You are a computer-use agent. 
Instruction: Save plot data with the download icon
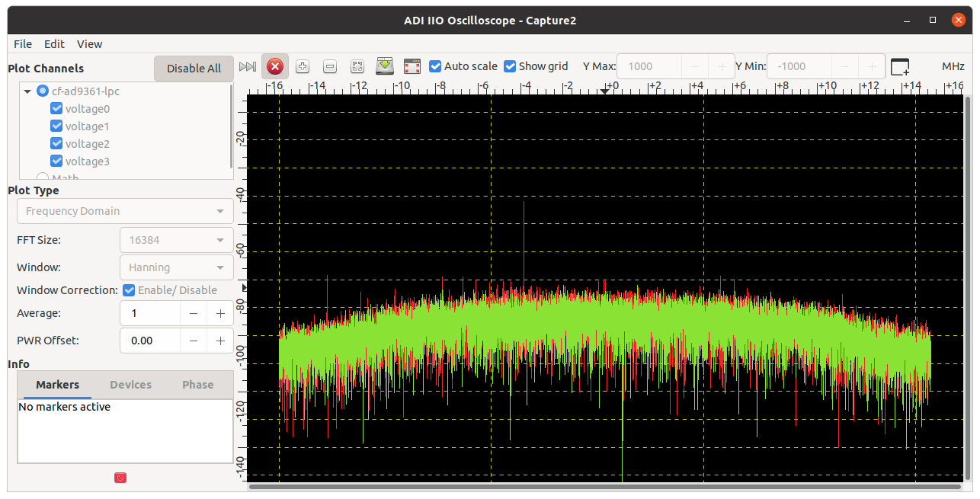385,67
